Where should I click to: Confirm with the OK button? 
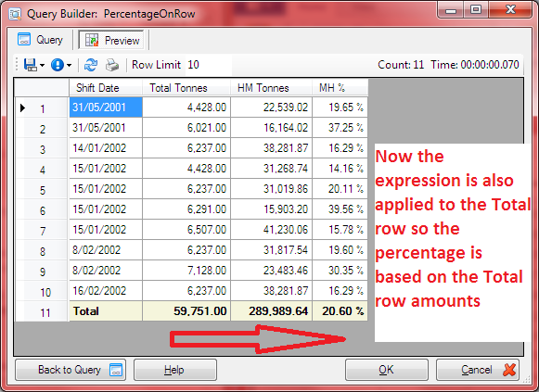[x=387, y=370]
